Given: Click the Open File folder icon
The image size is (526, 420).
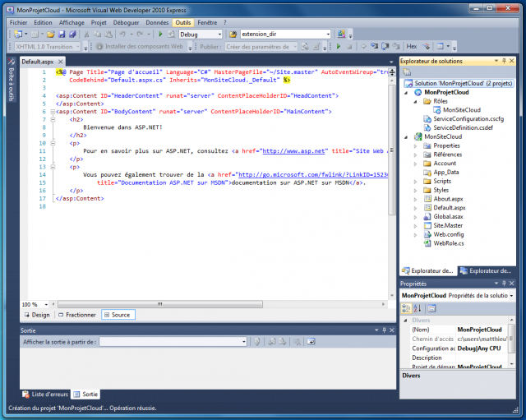Looking at the screenshot, I should coord(51,35).
